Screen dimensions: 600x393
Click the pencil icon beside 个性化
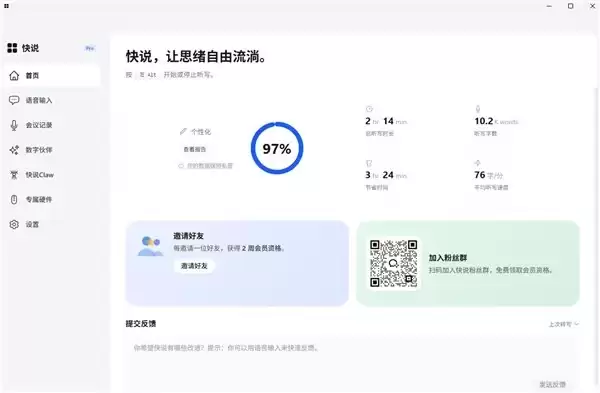click(x=183, y=132)
